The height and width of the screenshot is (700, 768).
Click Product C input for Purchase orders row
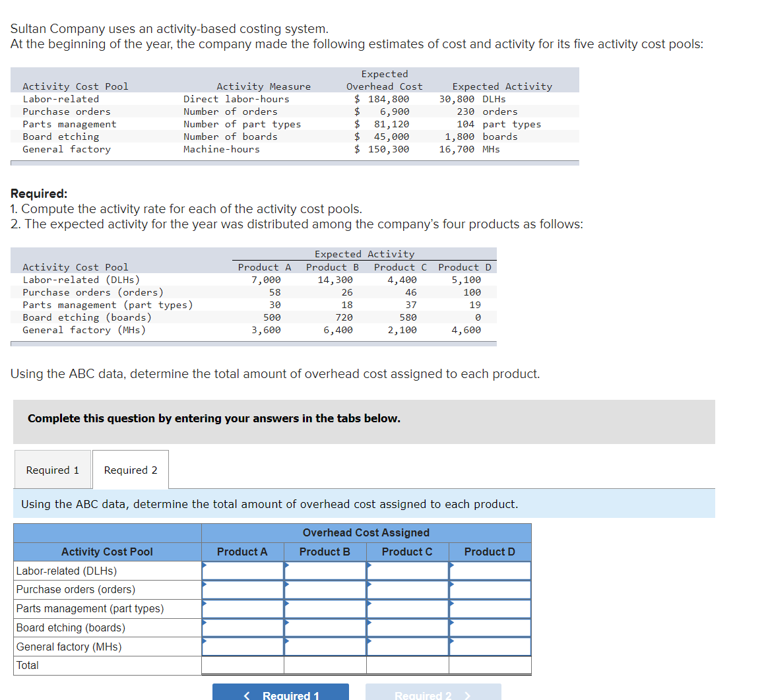407,589
